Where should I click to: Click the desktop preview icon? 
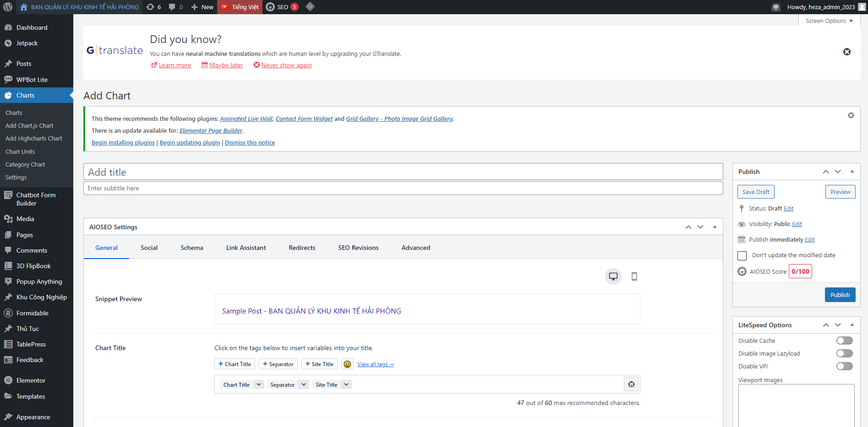[613, 276]
